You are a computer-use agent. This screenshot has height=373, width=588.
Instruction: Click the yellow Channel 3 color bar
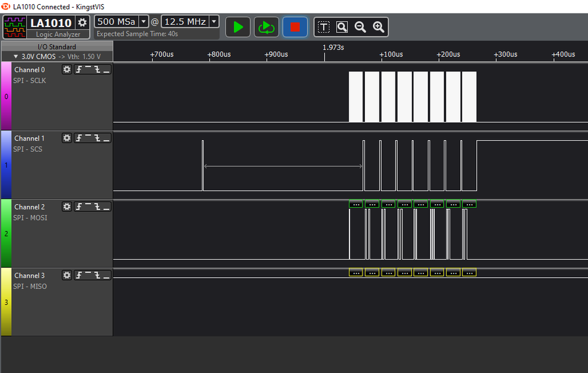coord(6,302)
